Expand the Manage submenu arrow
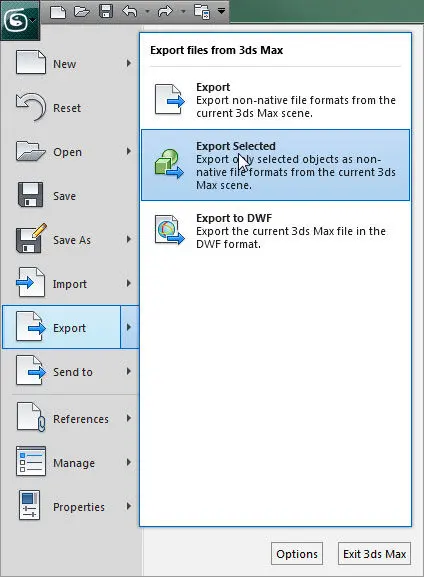 pos(128,462)
